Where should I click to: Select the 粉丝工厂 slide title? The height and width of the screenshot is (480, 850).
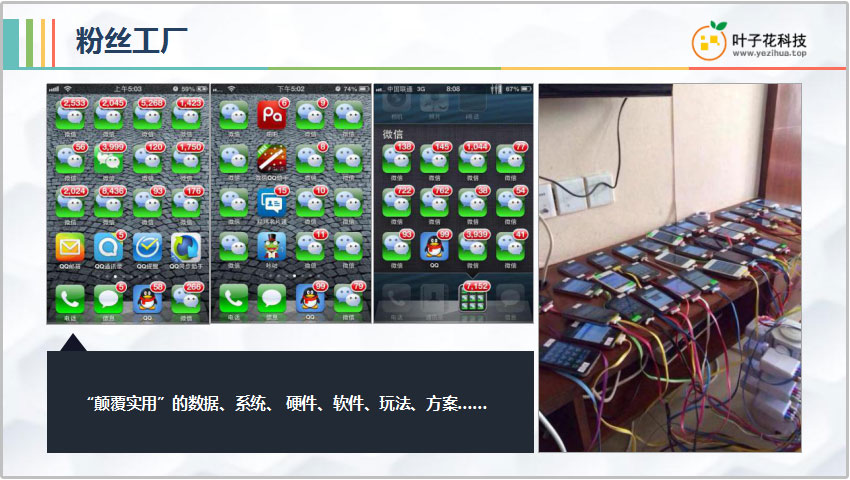[x=132, y=40]
